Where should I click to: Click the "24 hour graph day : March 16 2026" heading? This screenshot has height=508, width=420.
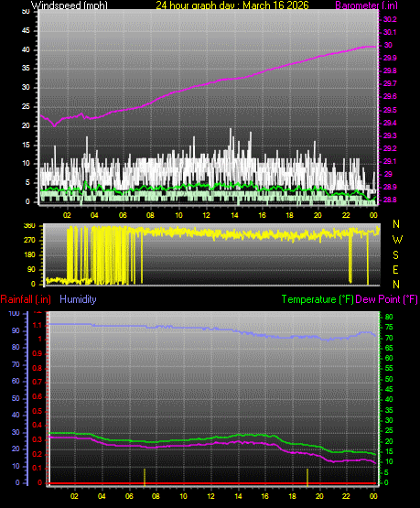click(232, 5)
